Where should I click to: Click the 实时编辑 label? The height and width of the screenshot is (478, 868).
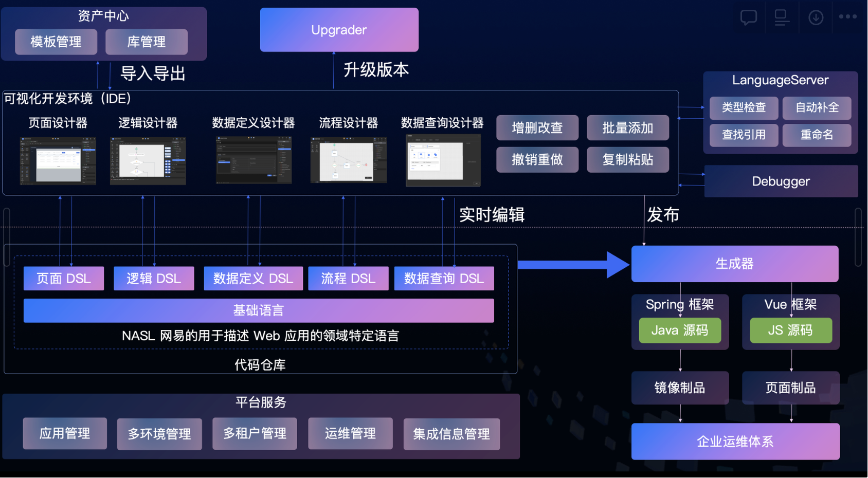coord(492,215)
